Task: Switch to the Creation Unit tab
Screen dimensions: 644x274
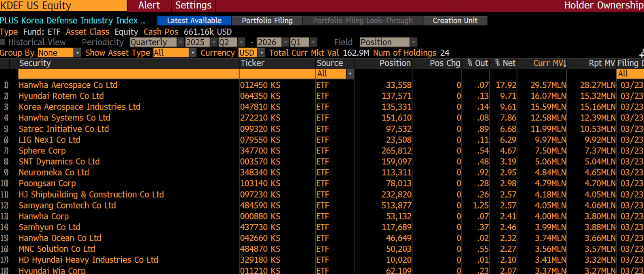Action: tap(455, 21)
